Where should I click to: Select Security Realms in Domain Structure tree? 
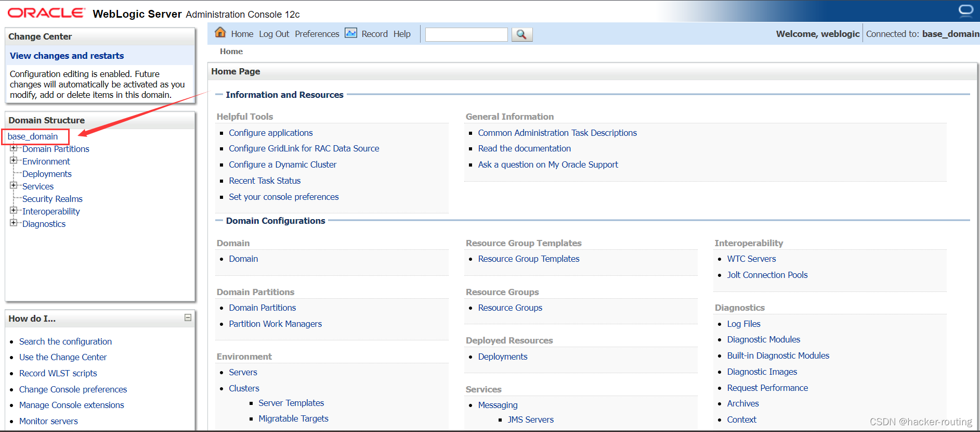(x=53, y=199)
